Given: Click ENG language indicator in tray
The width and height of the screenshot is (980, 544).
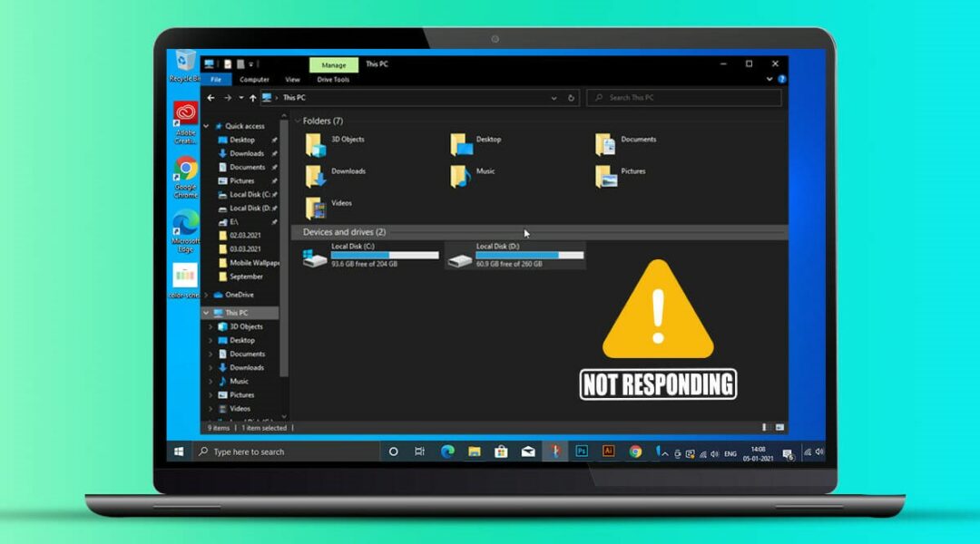Looking at the screenshot, I should pos(730,454).
